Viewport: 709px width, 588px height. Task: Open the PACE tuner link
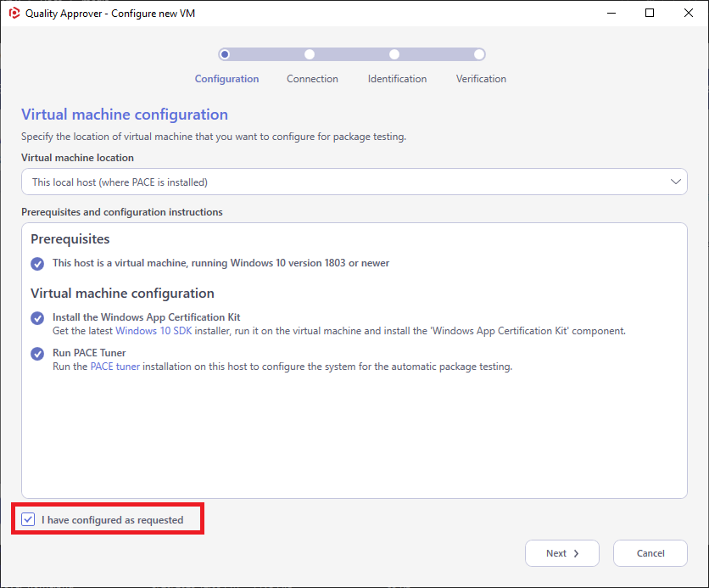[114, 367]
